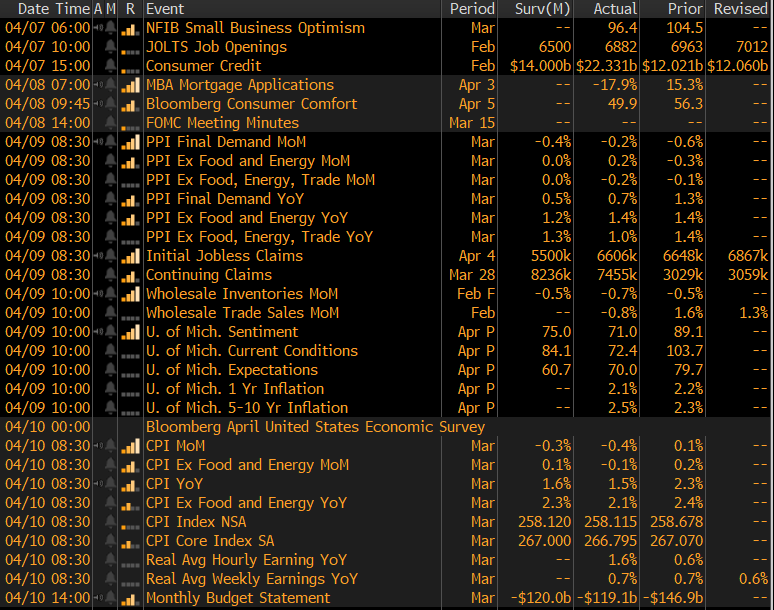This screenshot has height=610, width=774.
Task: Click the speaker icon on U. of Mich. Sentiment row
Action: 98,332
